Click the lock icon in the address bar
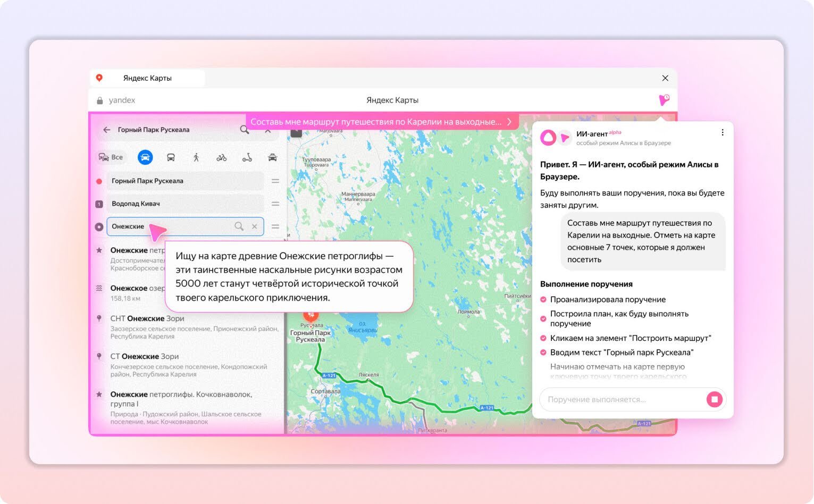Screen dimensions: 814x504 click(x=99, y=100)
